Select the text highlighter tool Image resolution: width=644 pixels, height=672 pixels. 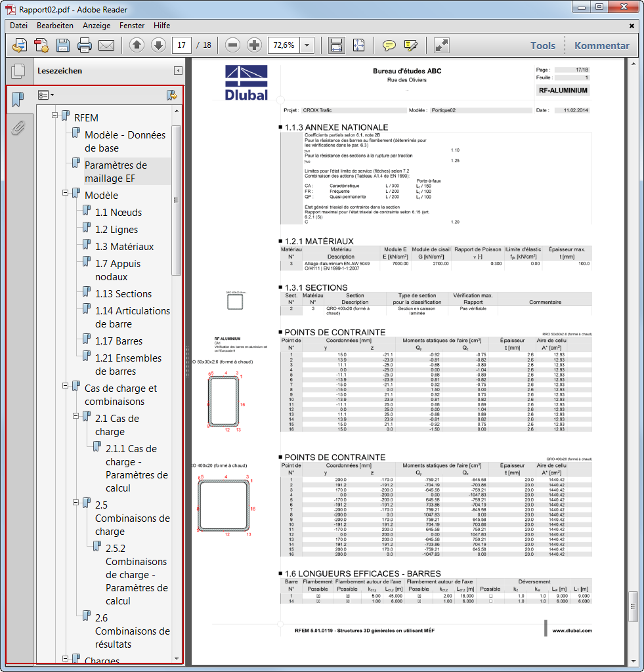click(410, 45)
